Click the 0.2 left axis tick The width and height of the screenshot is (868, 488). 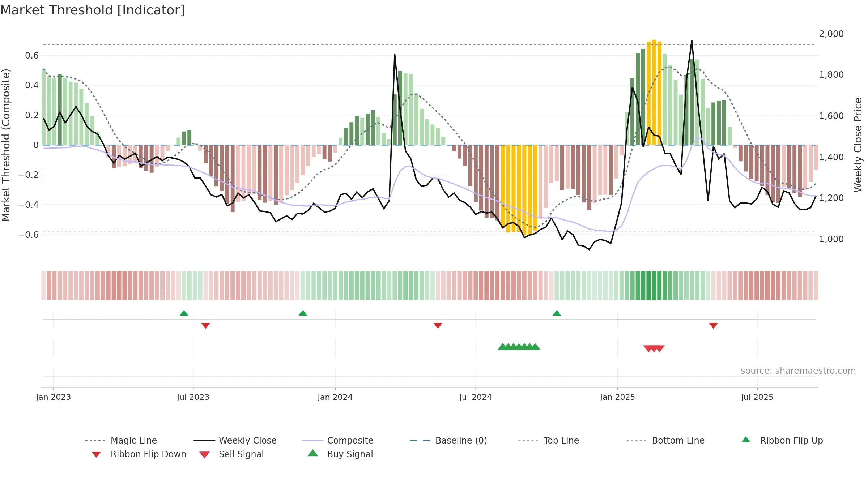[32, 115]
